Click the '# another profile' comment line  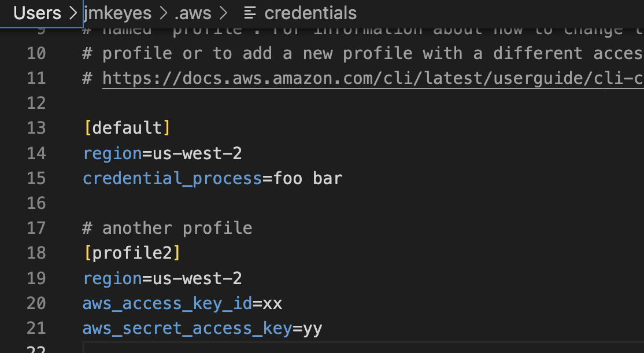pyautogui.click(x=167, y=228)
